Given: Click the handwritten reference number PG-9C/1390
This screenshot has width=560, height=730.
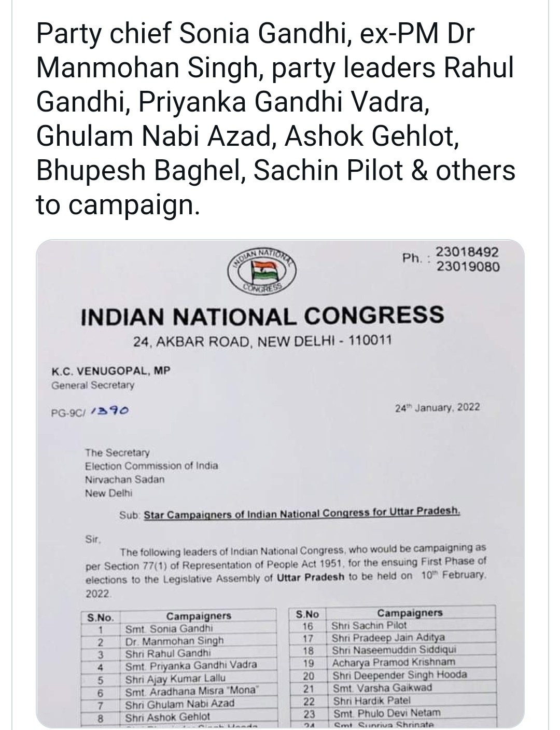Looking at the screenshot, I should coord(90,411).
